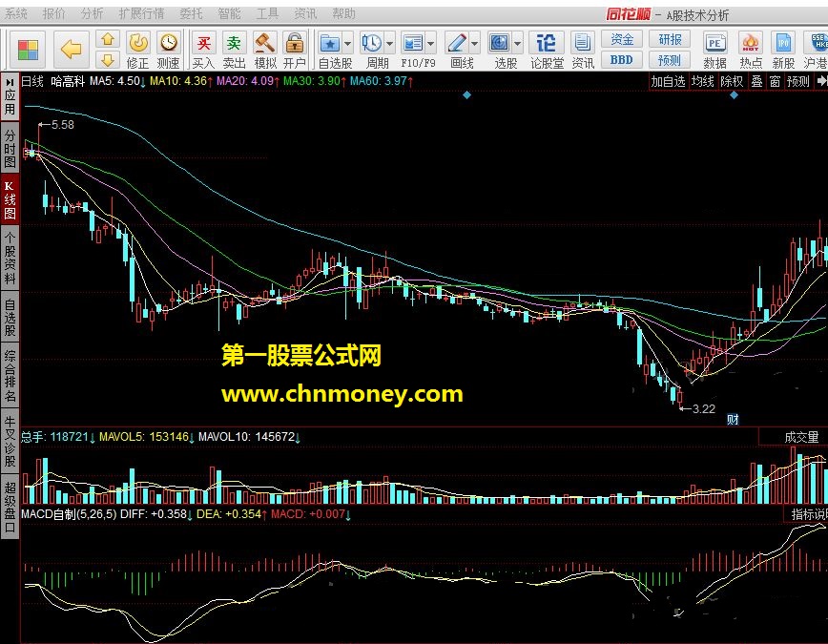Expand the 选股 dropdown arrow
The width and height of the screenshot is (828, 644).
tap(517, 44)
